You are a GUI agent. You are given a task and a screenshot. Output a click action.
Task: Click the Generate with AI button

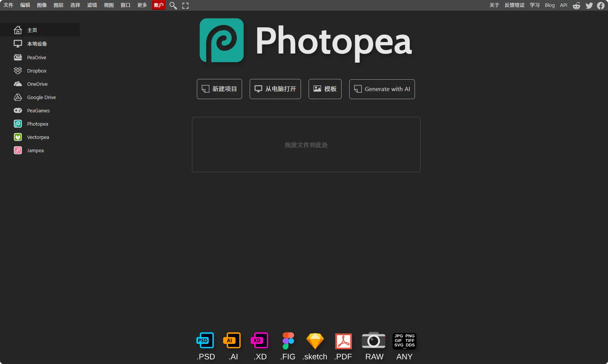pyautogui.click(x=382, y=89)
